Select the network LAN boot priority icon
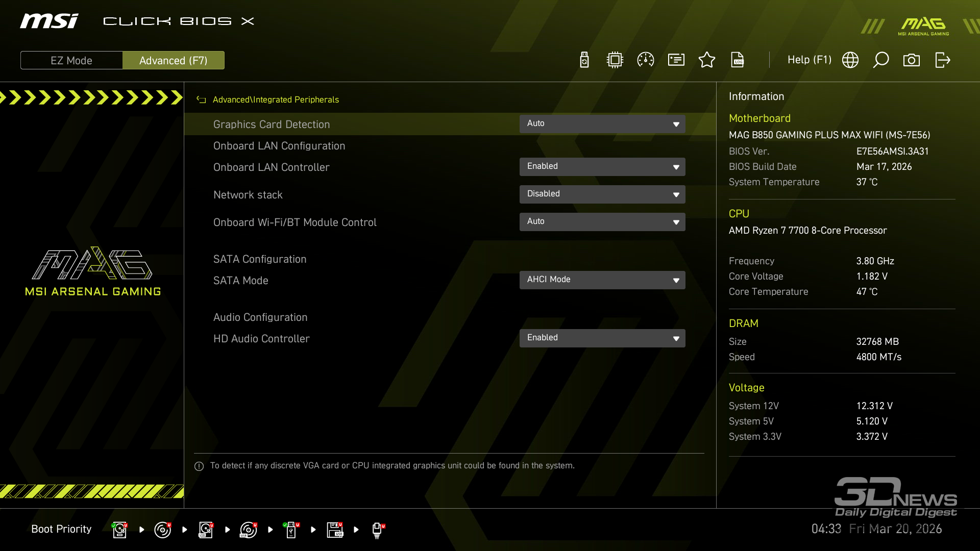The height and width of the screenshot is (551, 980). click(377, 530)
